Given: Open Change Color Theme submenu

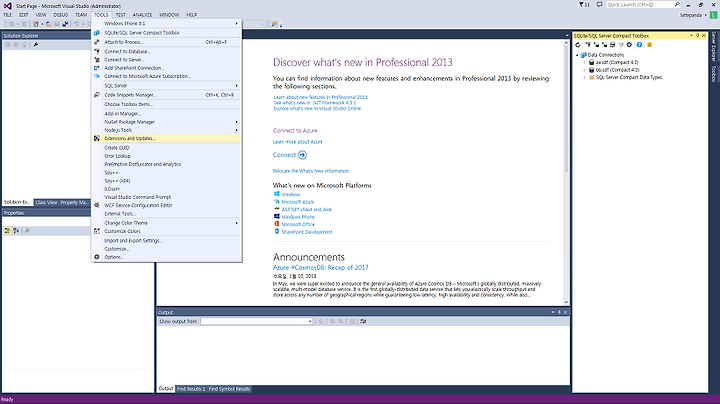Looking at the screenshot, I should 167,223.
